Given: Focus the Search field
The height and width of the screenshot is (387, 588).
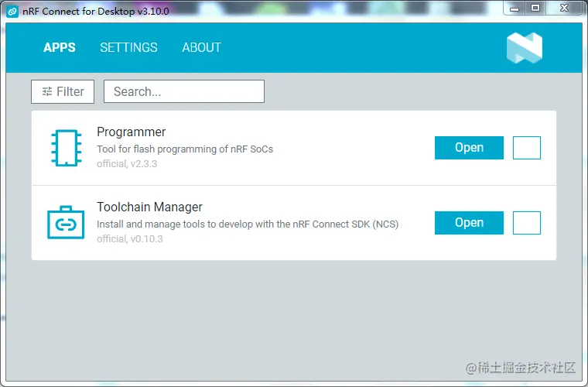Looking at the screenshot, I should tap(184, 91).
